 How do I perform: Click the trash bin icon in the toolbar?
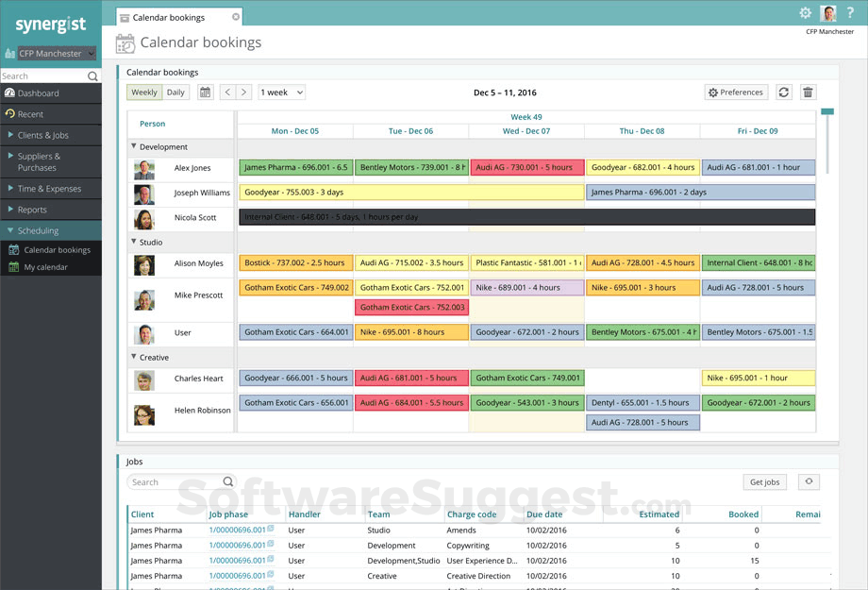(808, 92)
